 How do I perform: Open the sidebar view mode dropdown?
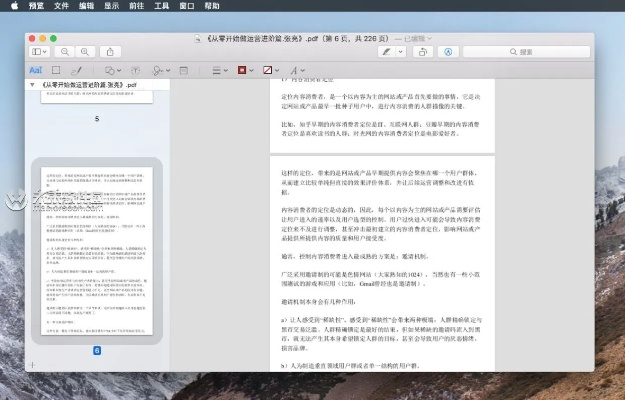[x=39, y=51]
